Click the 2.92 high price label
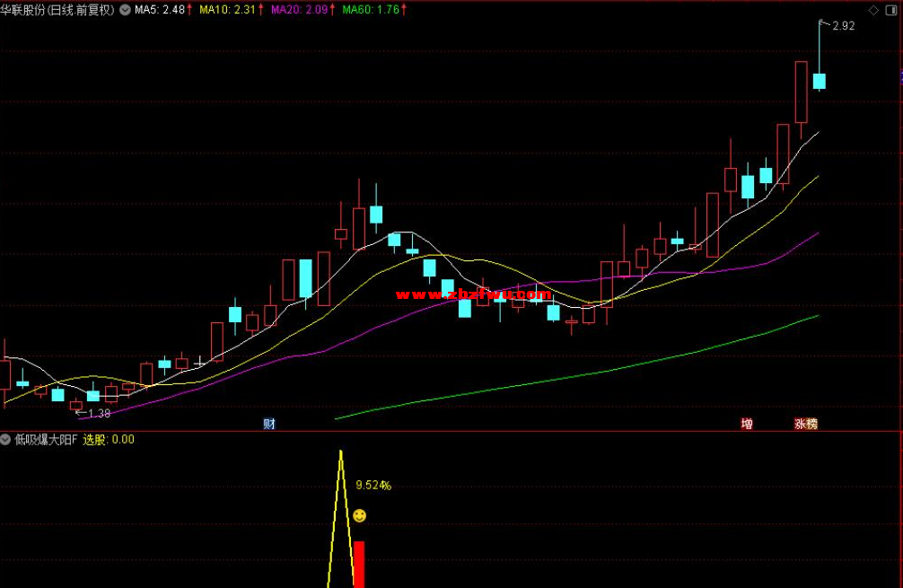This screenshot has width=903, height=588. (x=843, y=26)
